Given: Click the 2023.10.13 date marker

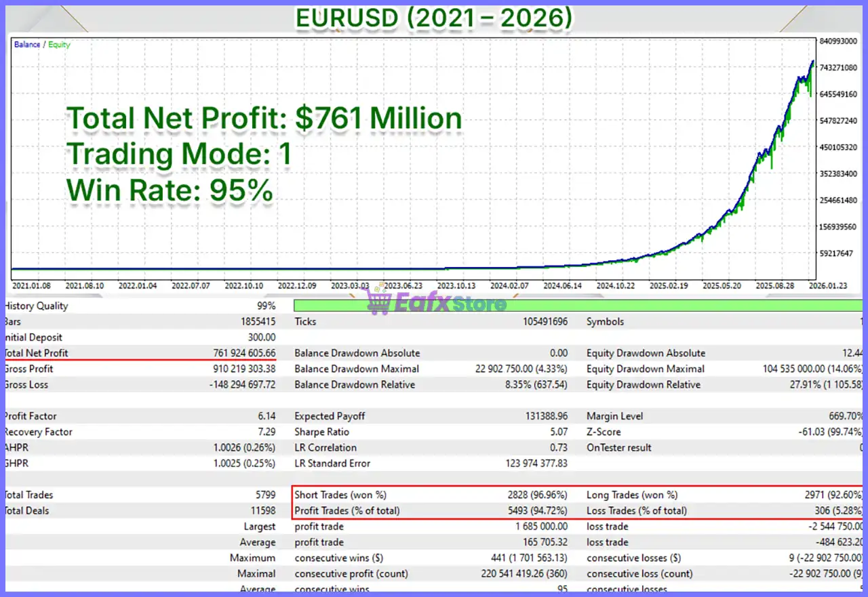Looking at the screenshot, I should coord(457,286).
